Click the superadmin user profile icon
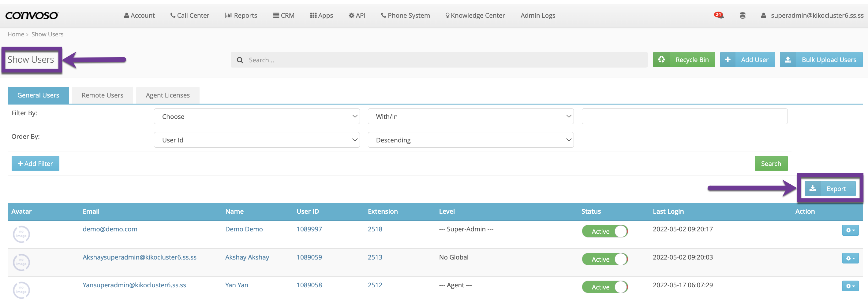Screen dimensions: 868x302 764,16
